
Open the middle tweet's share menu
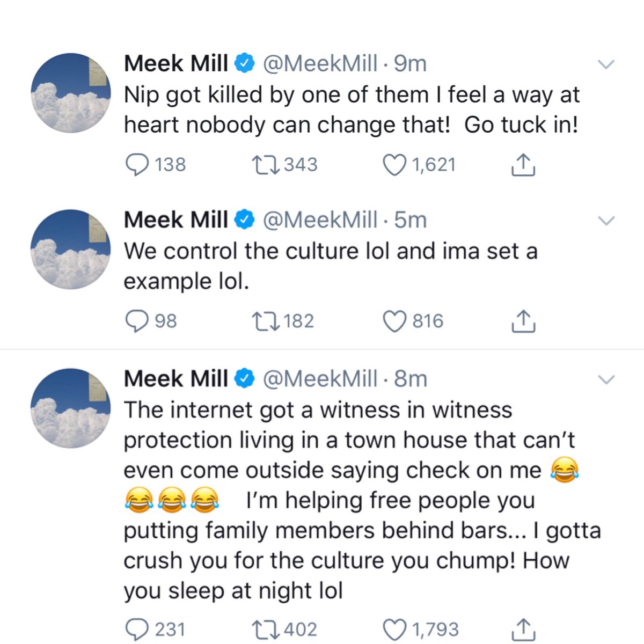tap(523, 320)
